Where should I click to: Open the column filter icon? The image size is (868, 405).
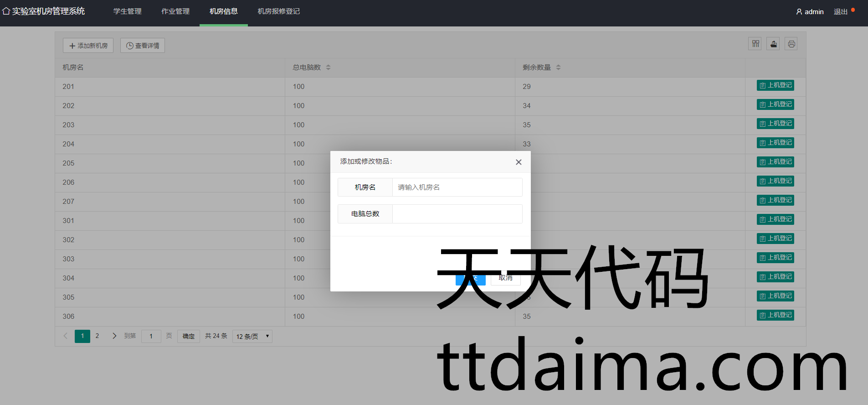pos(755,44)
